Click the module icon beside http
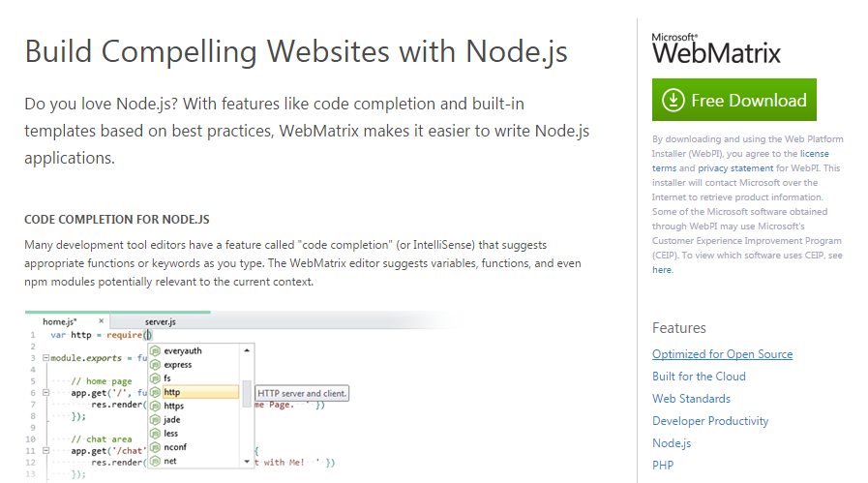This screenshot has height=483, width=868. [156, 392]
